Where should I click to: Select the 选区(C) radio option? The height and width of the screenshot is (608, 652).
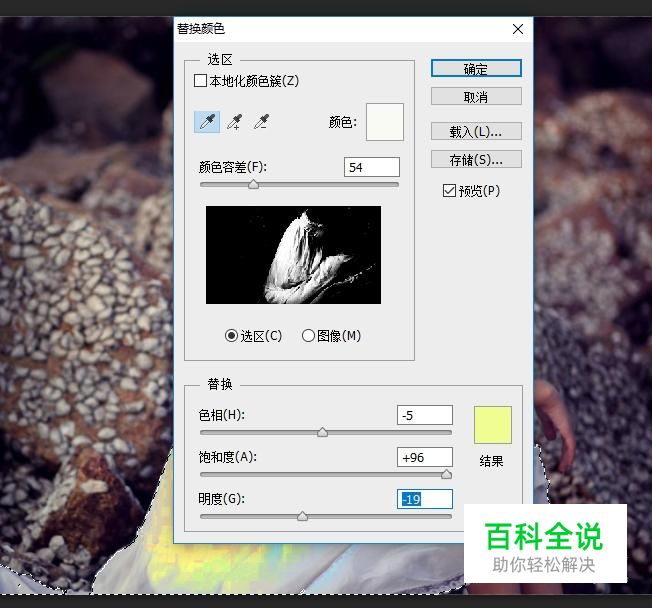coord(231,336)
